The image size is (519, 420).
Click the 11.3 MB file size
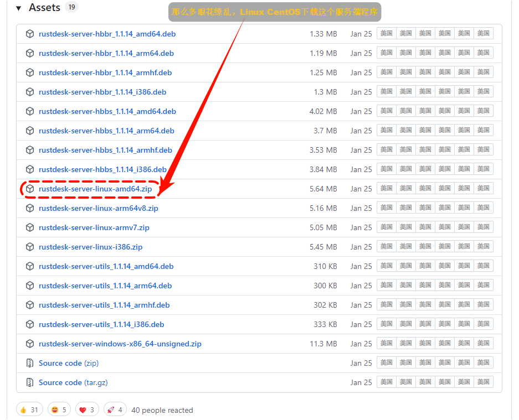point(323,344)
